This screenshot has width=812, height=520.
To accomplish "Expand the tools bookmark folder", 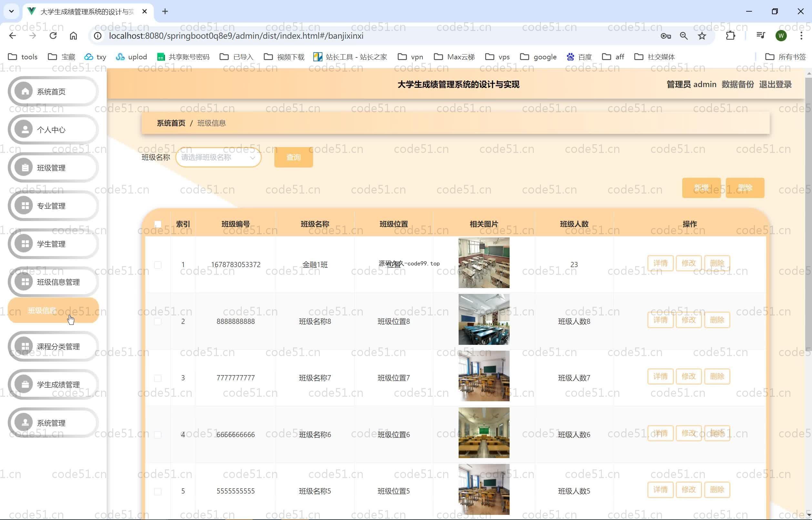I will tap(22, 57).
